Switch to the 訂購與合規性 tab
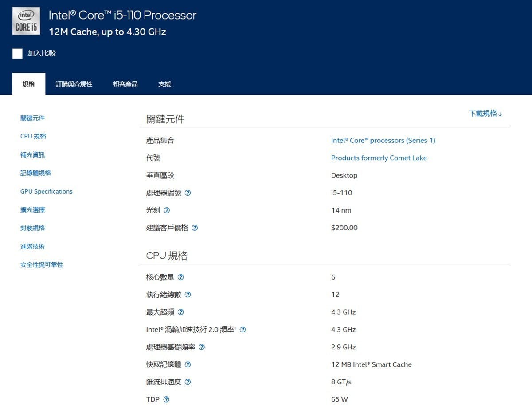The image size is (532, 407). [x=74, y=84]
